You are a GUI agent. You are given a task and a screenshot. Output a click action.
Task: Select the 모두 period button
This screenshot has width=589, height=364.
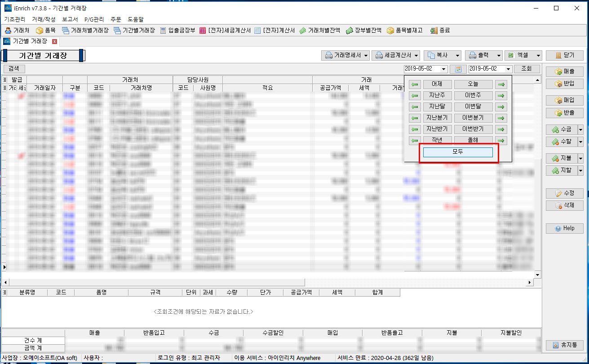click(x=458, y=152)
